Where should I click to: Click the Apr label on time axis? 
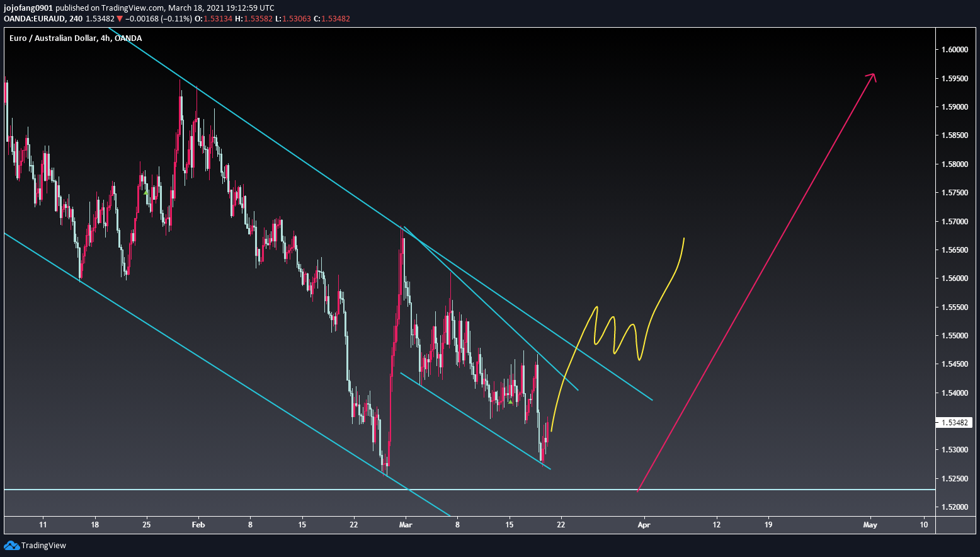[x=644, y=524]
